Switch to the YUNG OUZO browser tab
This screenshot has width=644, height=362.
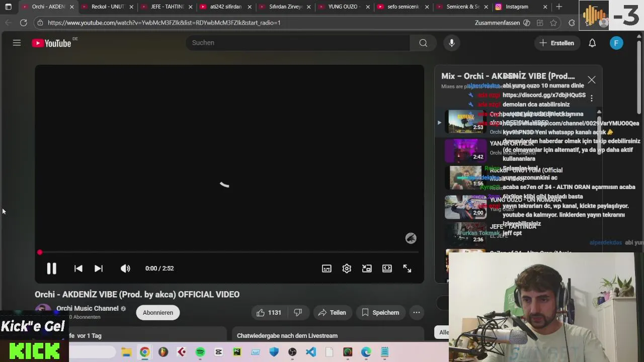click(344, 7)
